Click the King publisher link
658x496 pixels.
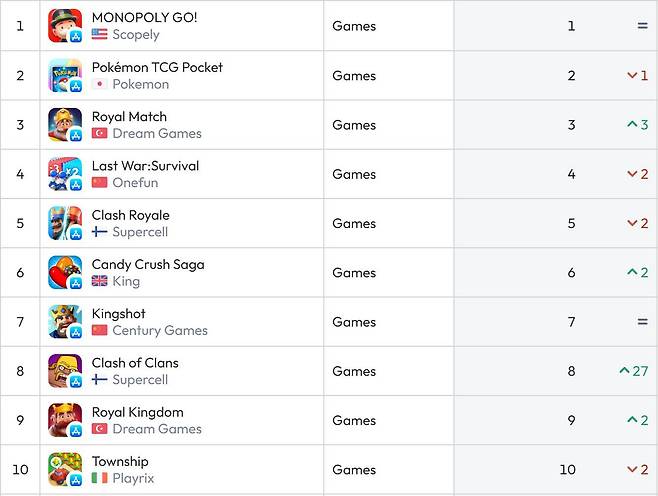pyautogui.click(x=126, y=282)
